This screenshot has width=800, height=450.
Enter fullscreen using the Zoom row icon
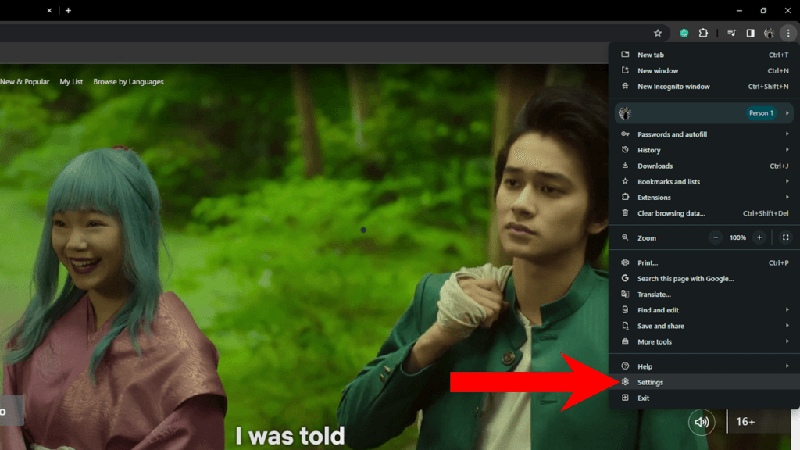coord(785,237)
